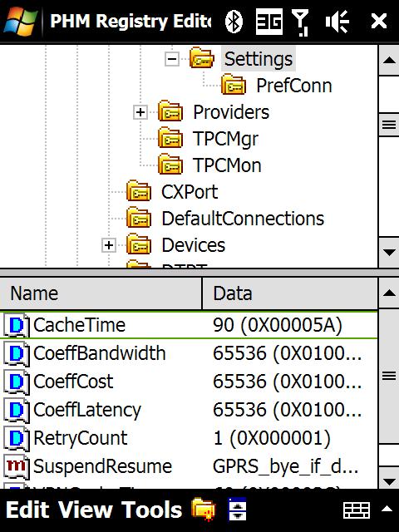Open the View menu
Image resolution: width=399 pixels, height=532 pixels.
pyautogui.click(x=86, y=510)
